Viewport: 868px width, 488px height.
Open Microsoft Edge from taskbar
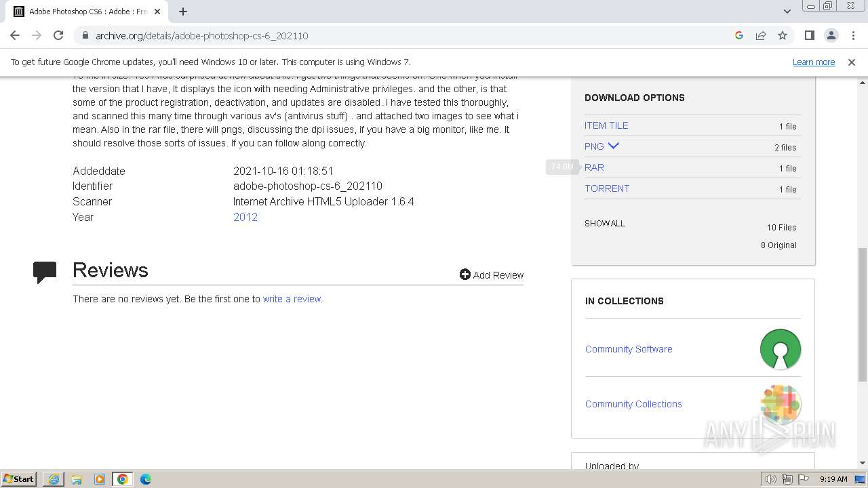146,479
